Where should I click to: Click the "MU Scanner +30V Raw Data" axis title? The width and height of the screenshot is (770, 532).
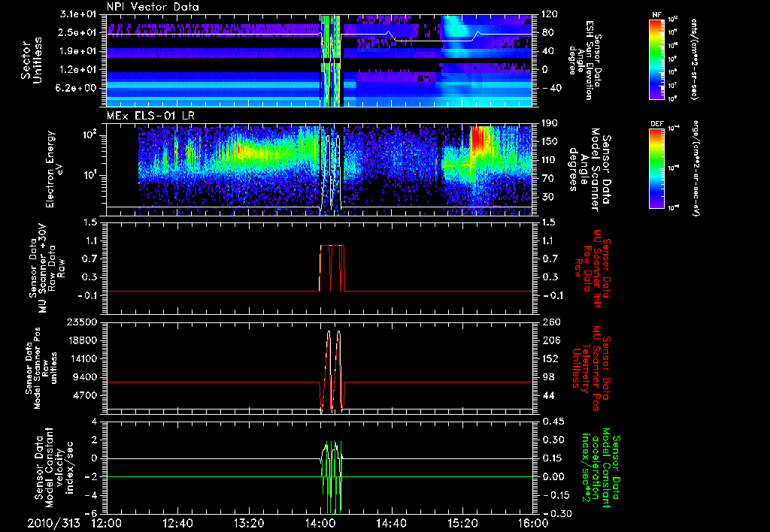47,268
